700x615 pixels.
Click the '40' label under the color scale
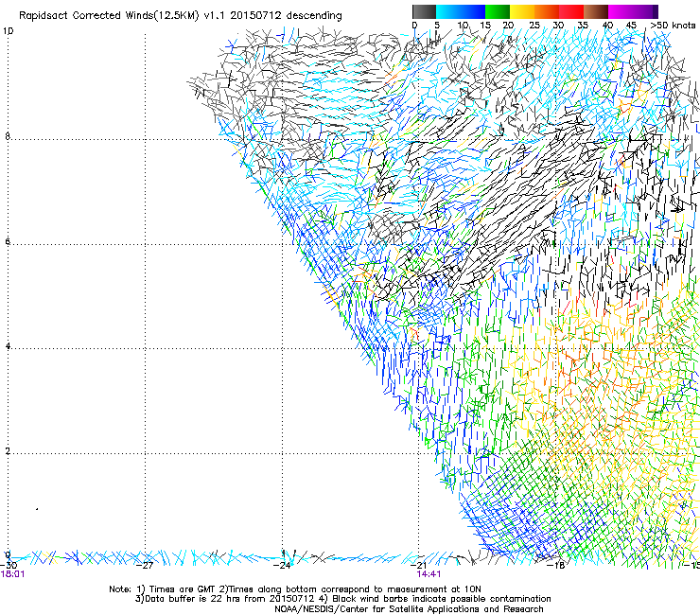click(x=607, y=25)
